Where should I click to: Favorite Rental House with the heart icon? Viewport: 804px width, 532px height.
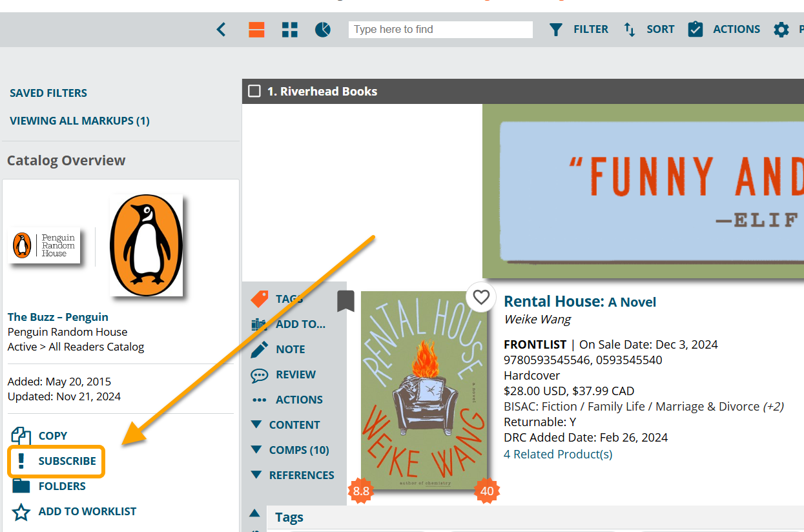pos(480,297)
